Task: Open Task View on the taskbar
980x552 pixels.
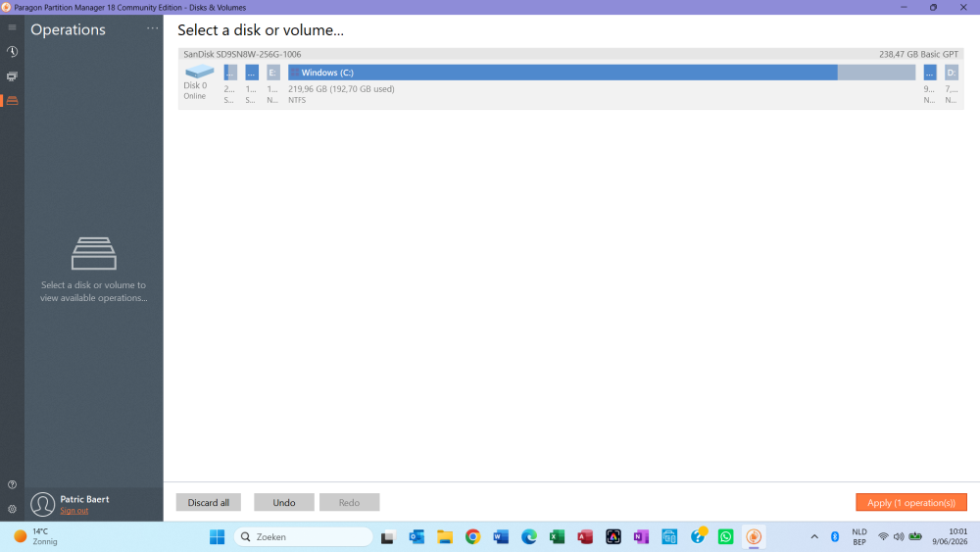Action: point(387,536)
